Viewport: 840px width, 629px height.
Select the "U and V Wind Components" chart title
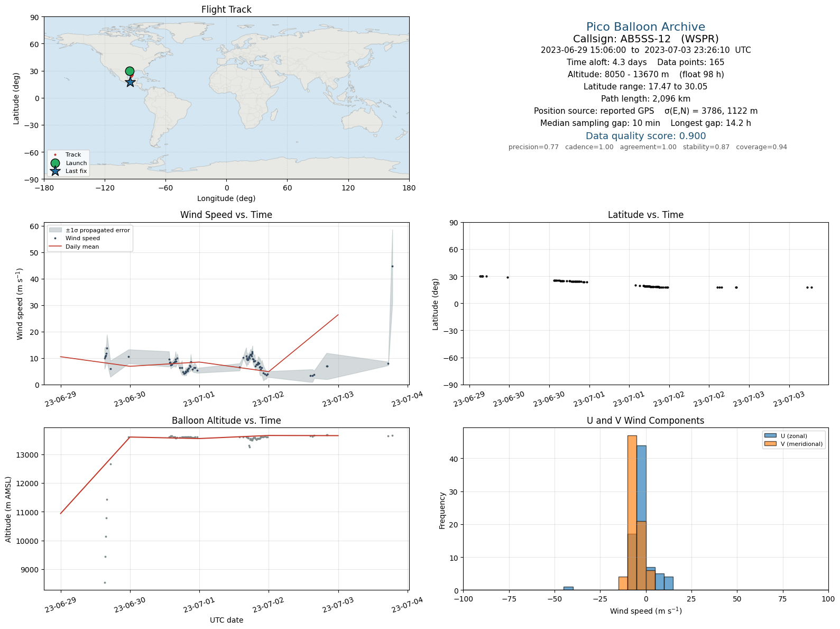pyautogui.click(x=645, y=421)
